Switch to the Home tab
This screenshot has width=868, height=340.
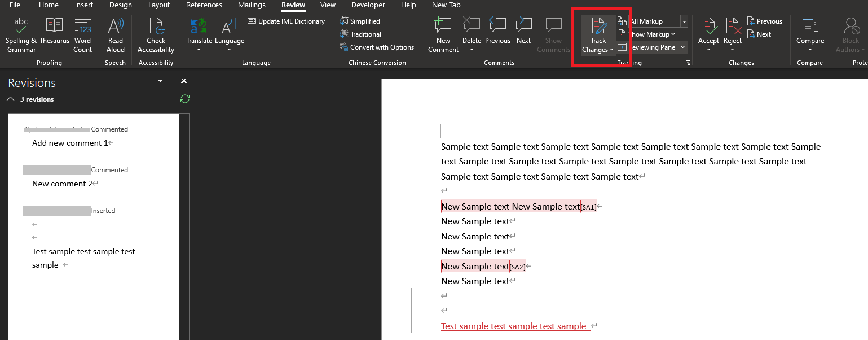[x=49, y=5]
